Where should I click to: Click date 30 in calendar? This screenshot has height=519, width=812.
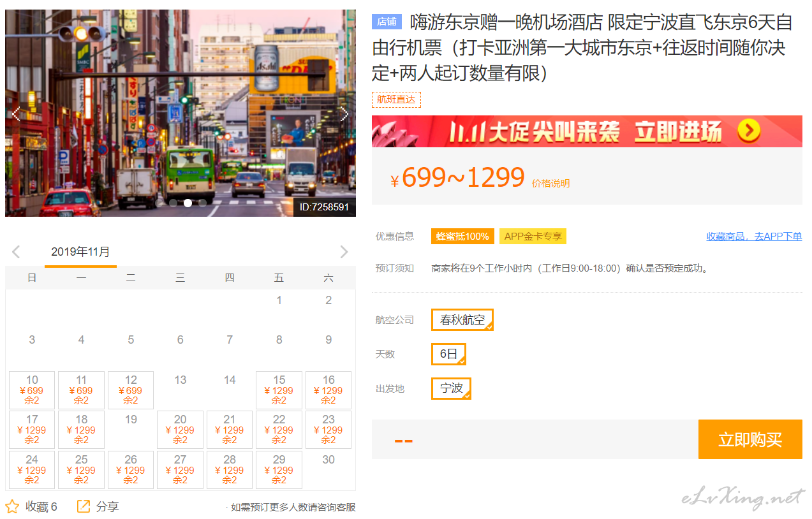328,460
